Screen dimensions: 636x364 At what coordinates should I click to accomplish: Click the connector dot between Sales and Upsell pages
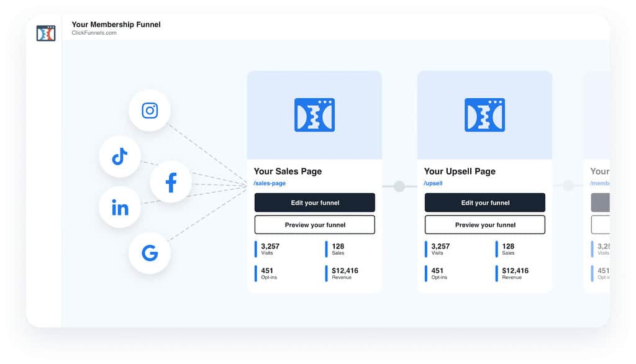tap(399, 185)
